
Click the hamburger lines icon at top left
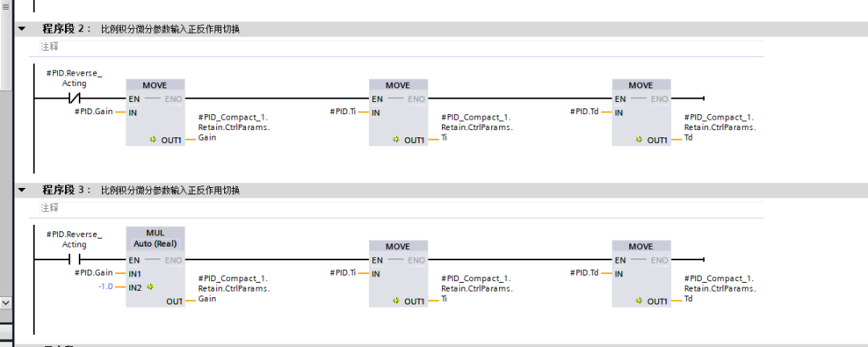click(6, 6)
